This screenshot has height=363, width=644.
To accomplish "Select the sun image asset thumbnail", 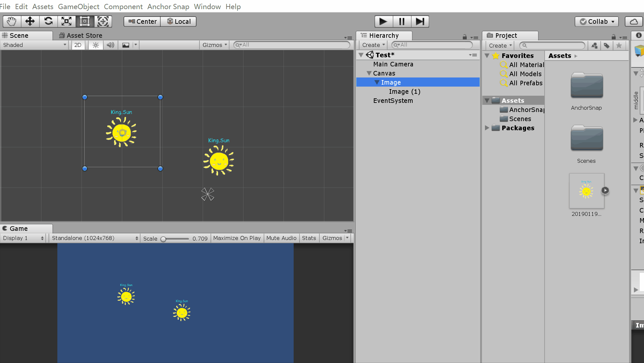I will [586, 191].
